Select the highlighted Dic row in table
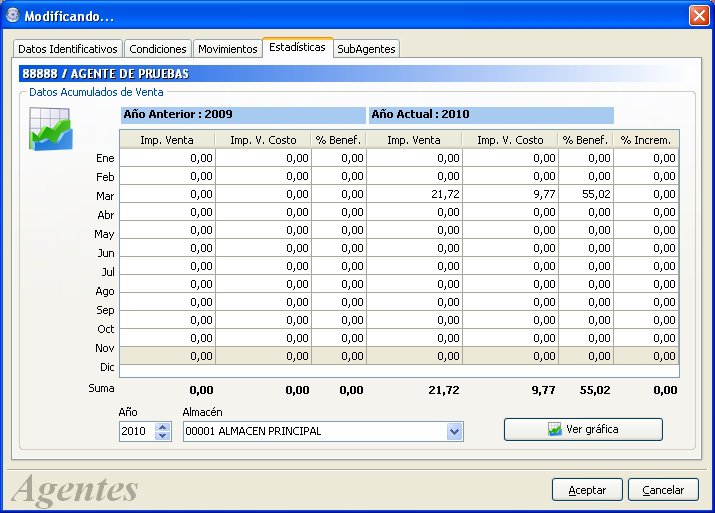Screen dimensions: 715x513 [x=399, y=356]
